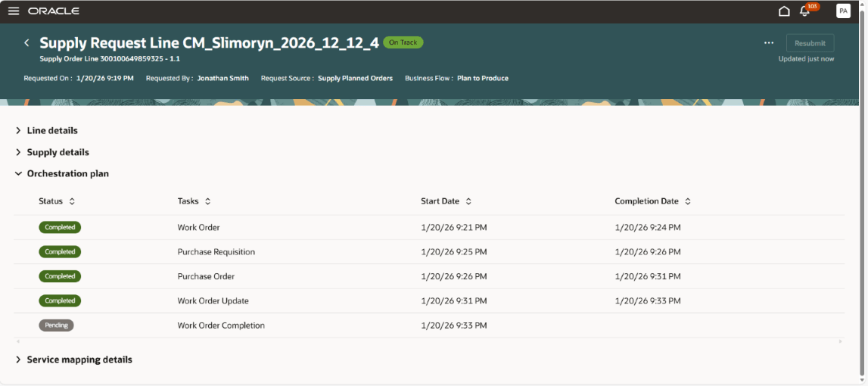This screenshot has height=386, width=868.
Task: Click the Work Order Completion start date
Action: pyautogui.click(x=454, y=325)
